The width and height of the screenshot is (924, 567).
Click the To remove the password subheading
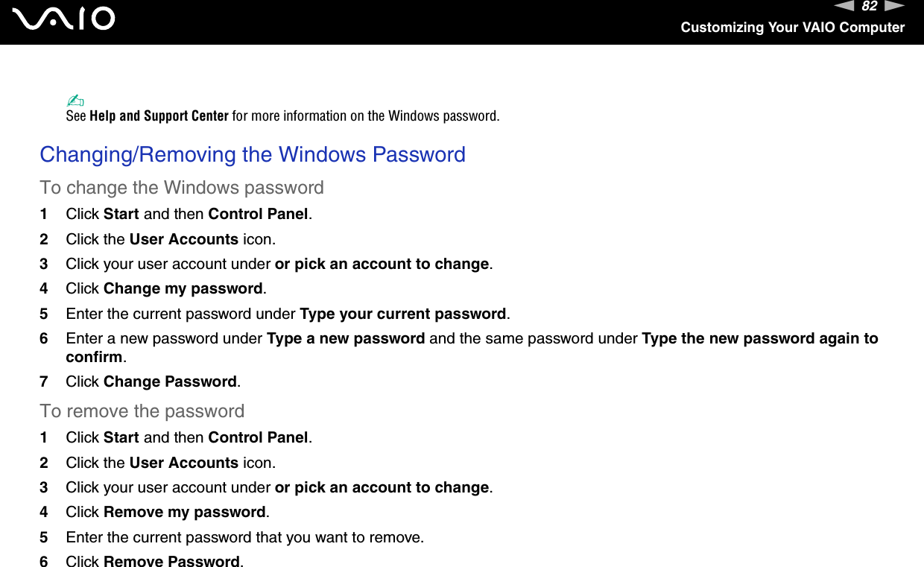point(142,411)
